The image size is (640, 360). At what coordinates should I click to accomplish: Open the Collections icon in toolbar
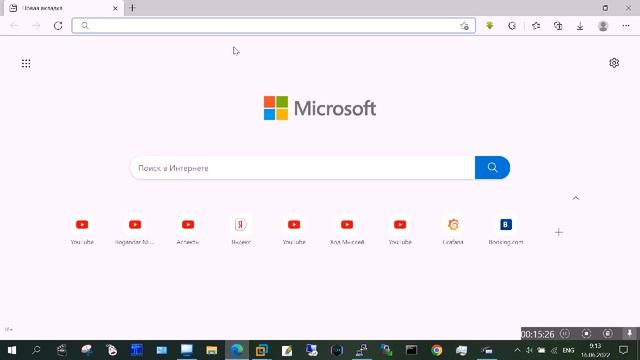[x=558, y=26]
